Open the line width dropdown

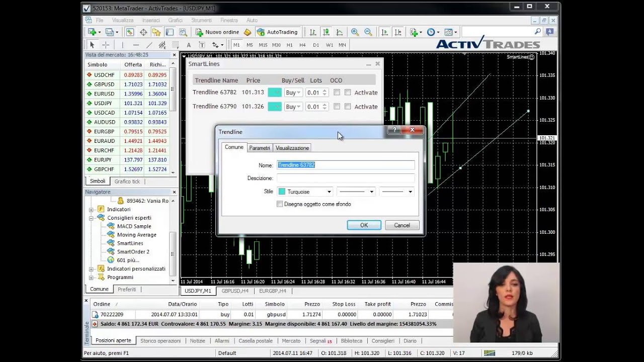tap(397, 192)
